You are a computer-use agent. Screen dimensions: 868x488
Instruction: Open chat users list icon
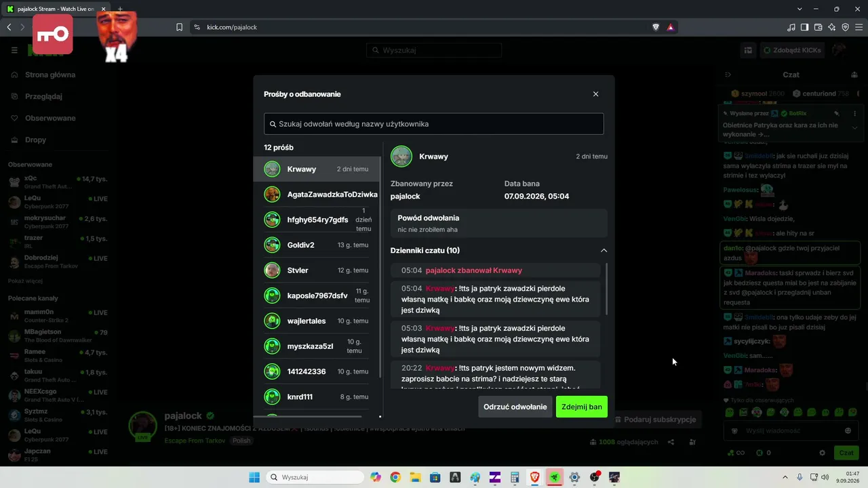click(854, 75)
